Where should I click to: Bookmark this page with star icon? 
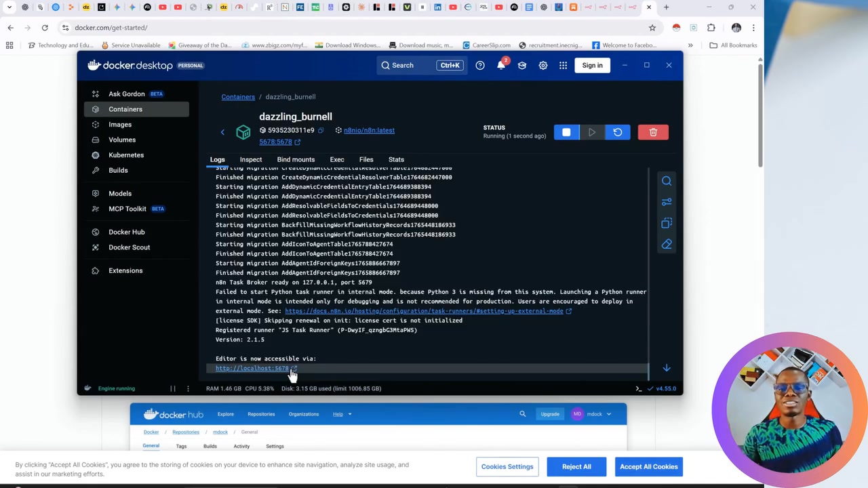point(652,28)
